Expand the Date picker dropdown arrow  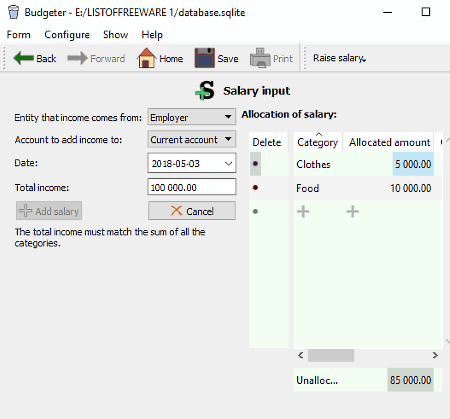(x=228, y=163)
